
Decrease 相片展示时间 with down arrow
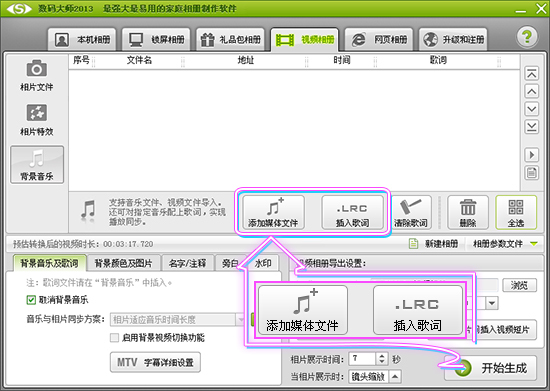coord(382,362)
